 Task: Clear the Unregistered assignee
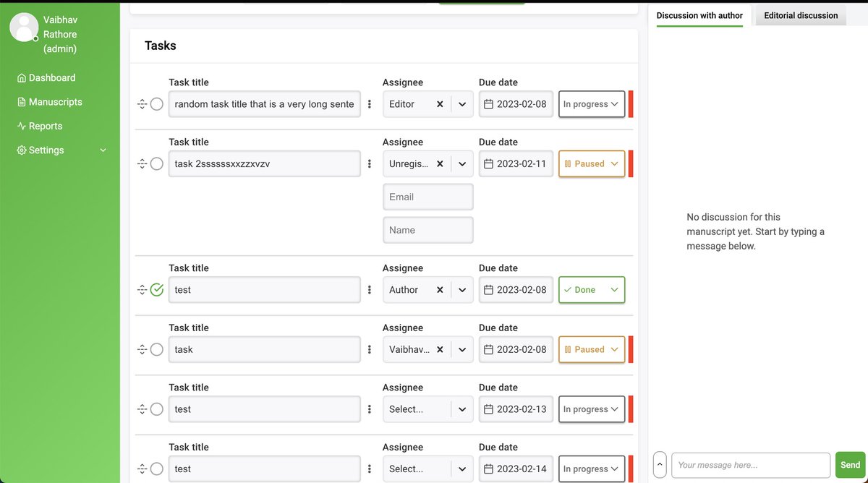440,164
